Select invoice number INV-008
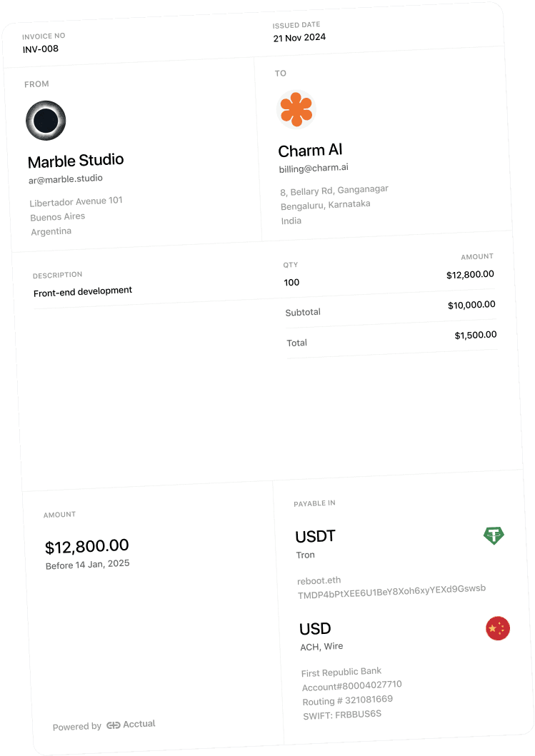 coord(41,49)
